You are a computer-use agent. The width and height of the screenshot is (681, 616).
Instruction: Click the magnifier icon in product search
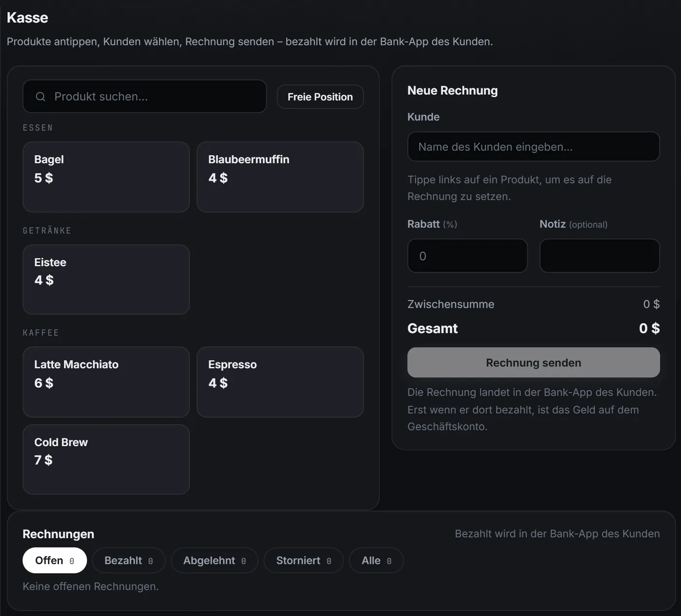pos(40,97)
